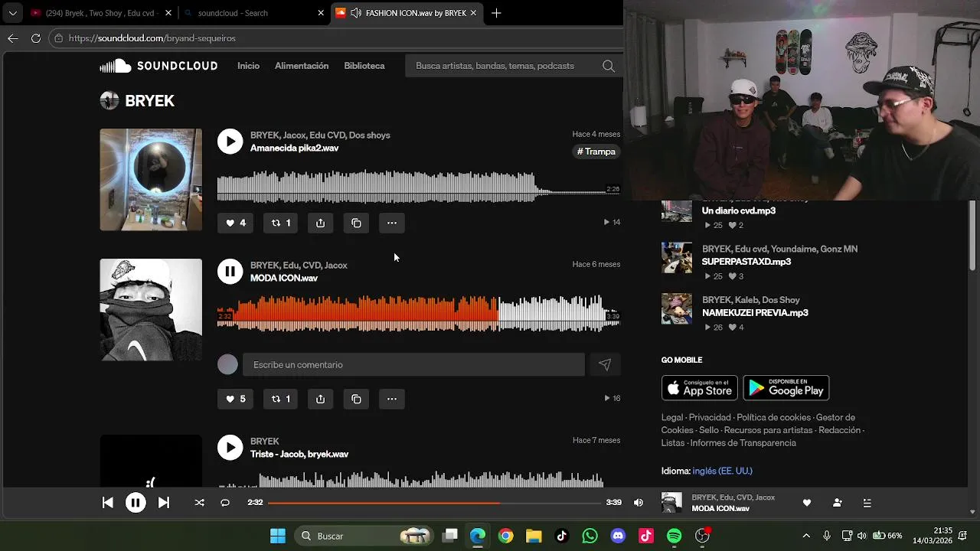
Task: Open MODA ICON.wav cover thumbnail
Action: [x=151, y=310]
